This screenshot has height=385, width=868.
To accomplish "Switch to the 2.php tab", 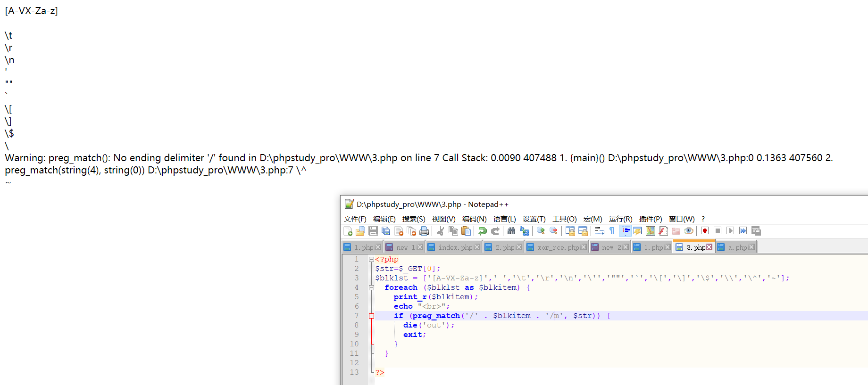I will (x=503, y=247).
